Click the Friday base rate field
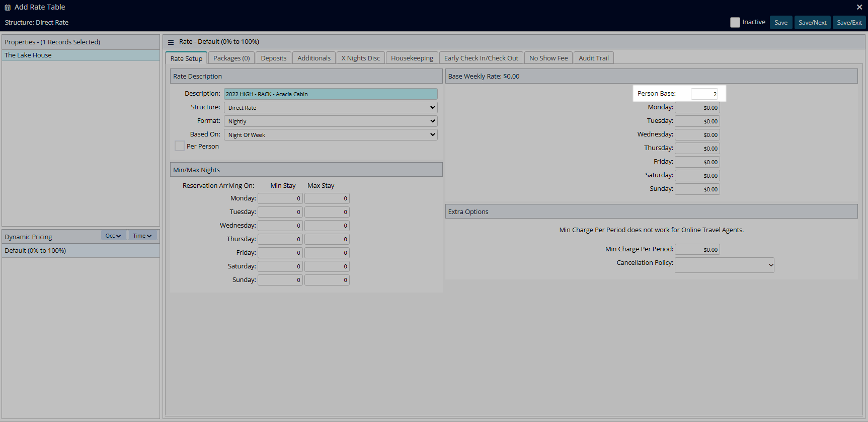868x422 pixels. tap(697, 162)
